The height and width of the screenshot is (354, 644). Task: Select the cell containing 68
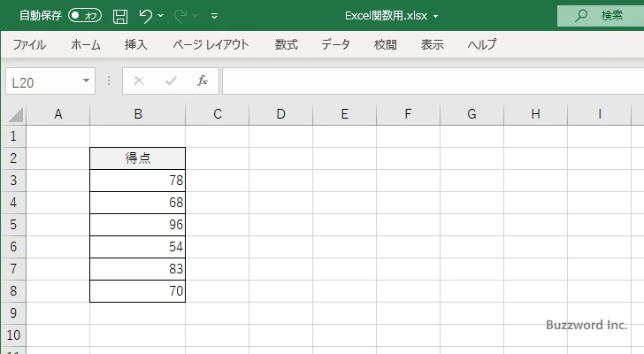coord(138,203)
